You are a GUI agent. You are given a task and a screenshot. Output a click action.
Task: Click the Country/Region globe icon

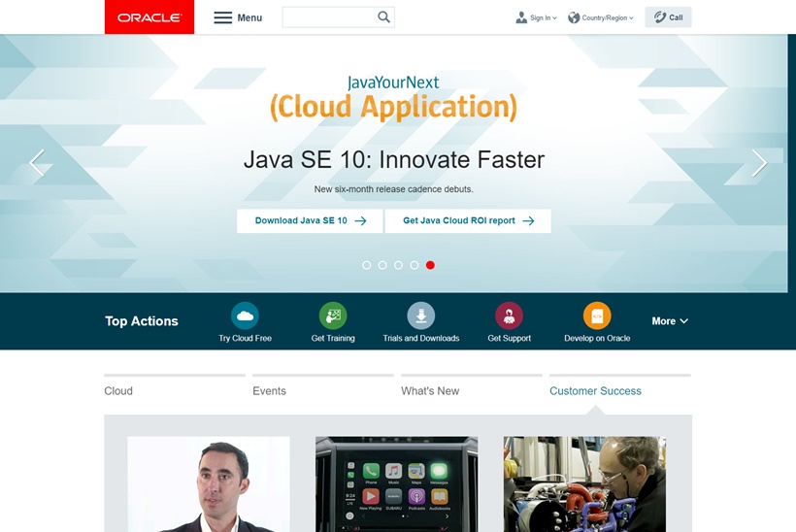[574, 17]
